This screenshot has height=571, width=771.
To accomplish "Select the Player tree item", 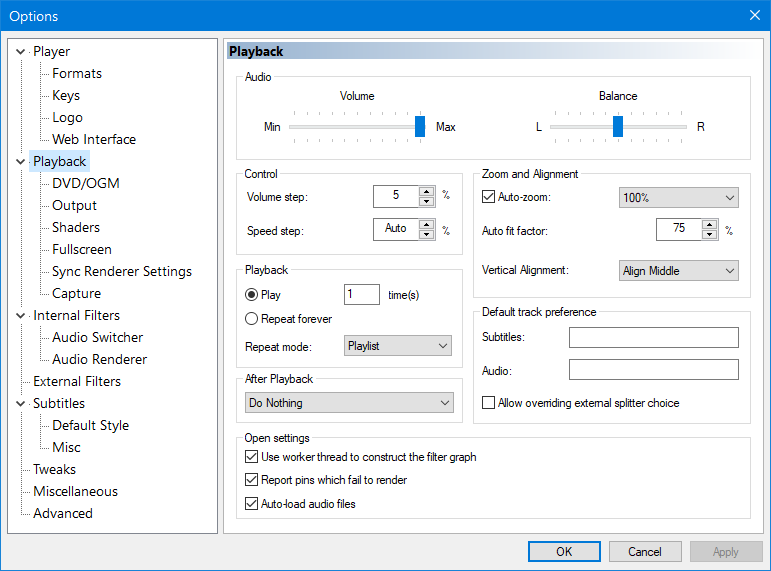I will [x=52, y=52].
